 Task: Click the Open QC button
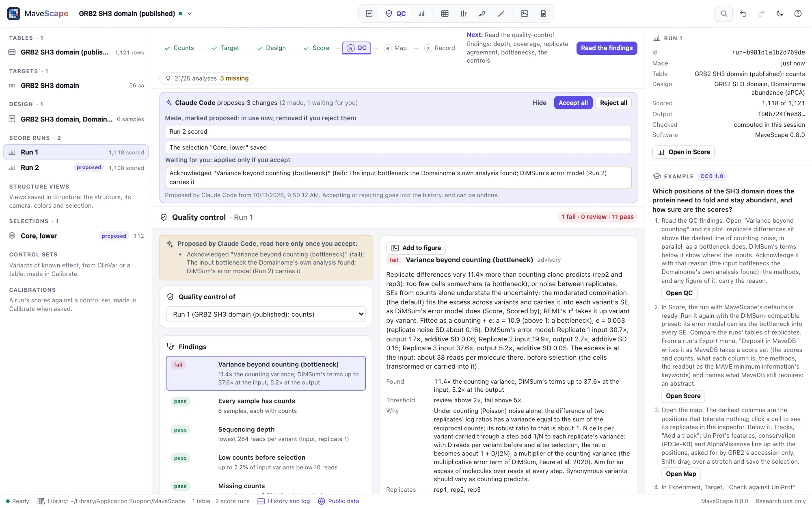point(679,293)
